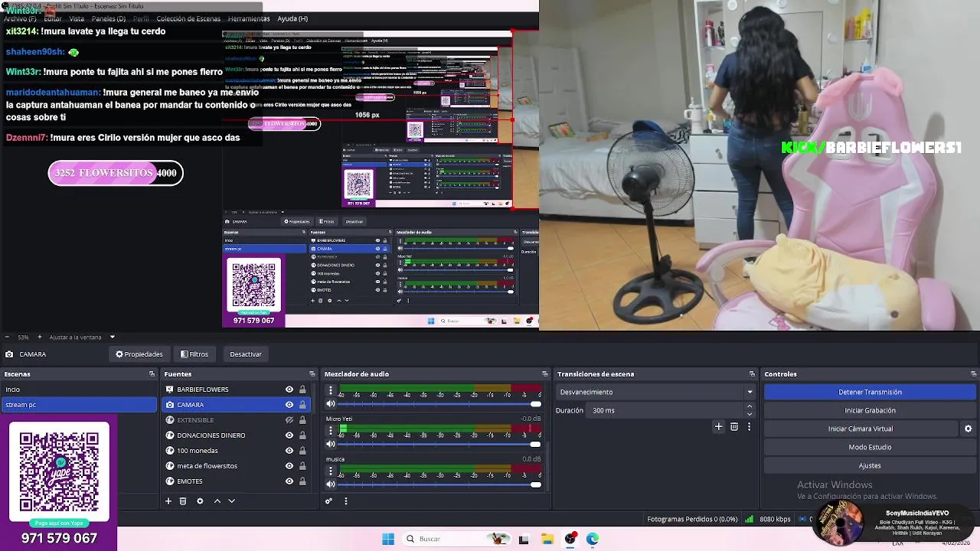This screenshot has width=980, height=551.
Task: Open Microsoft Edge from the taskbar
Action: (x=593, y=539)
